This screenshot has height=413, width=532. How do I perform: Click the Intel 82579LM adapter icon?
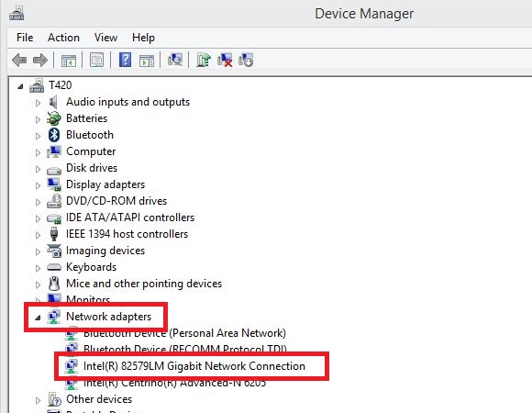pos(72,366)
